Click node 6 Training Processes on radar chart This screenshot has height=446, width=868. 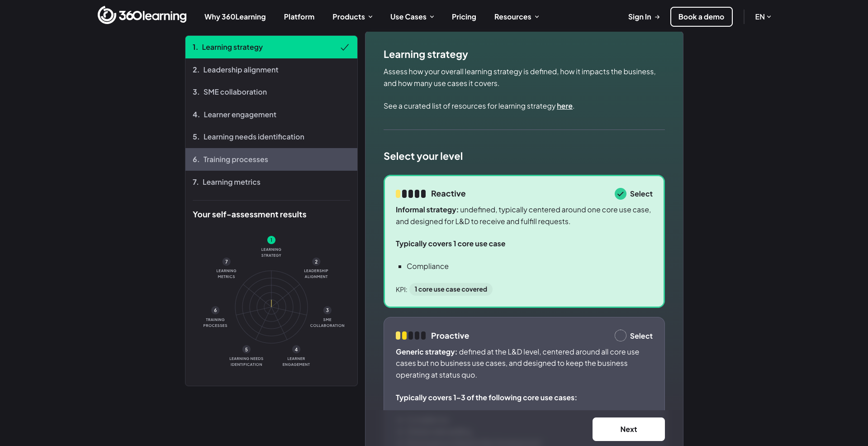click(215, 310)
